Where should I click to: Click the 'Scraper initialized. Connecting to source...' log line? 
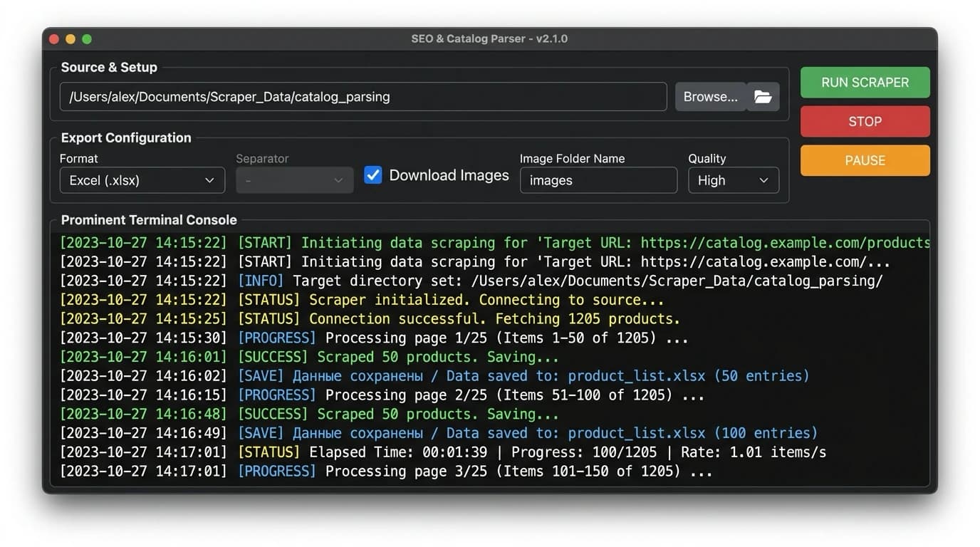coord(362,300)
